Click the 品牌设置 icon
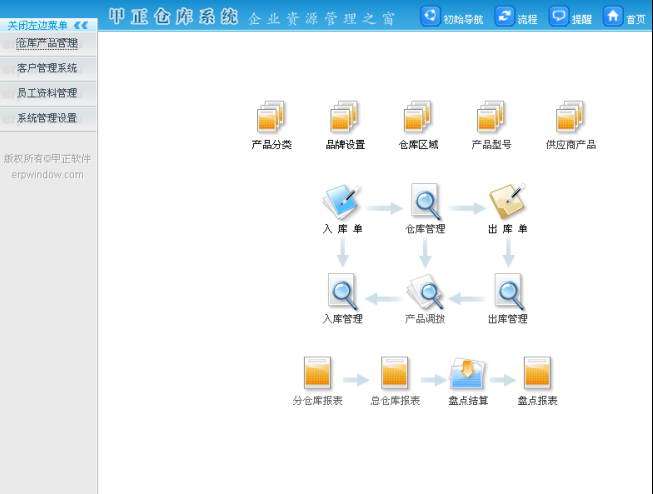The width and height of the screenshot is (653, 494). 345,117
